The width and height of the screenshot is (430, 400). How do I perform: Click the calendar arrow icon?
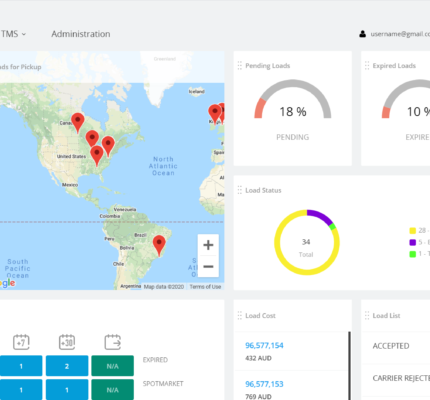pos(113,342)
